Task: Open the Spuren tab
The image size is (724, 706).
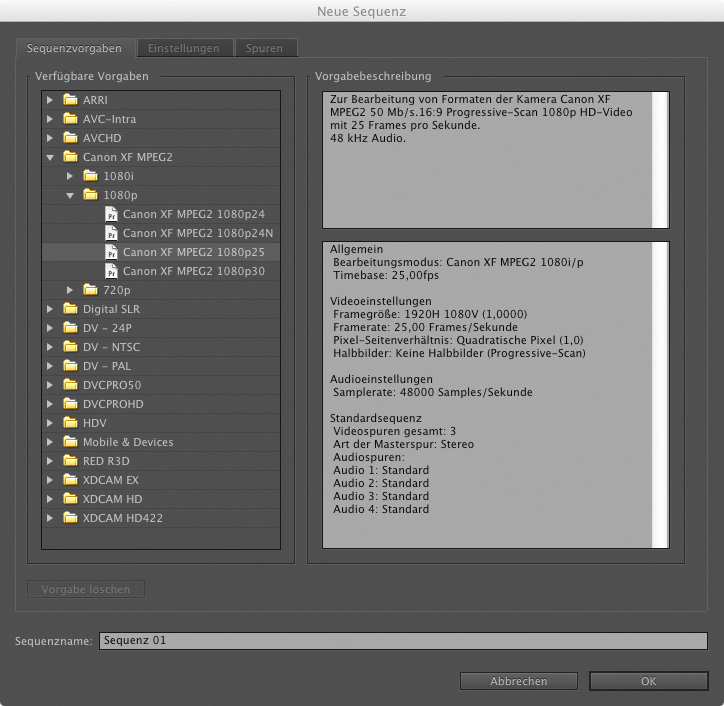Action: pyautogui.click(x=264, y=48)
